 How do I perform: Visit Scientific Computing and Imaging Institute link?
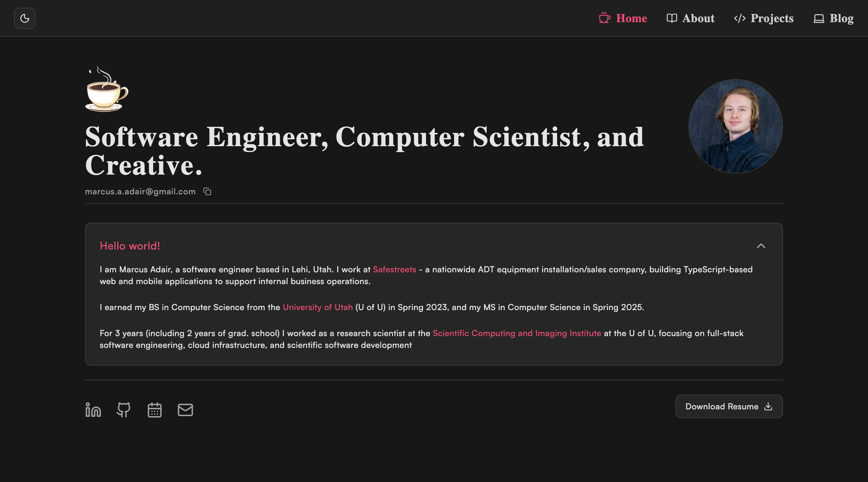[x=517, y=333]
